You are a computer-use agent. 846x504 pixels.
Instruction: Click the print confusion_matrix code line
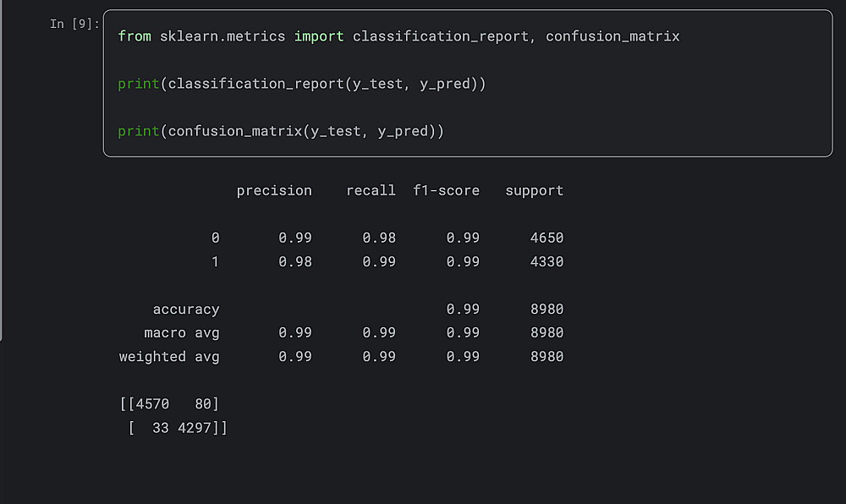(280, 131)
